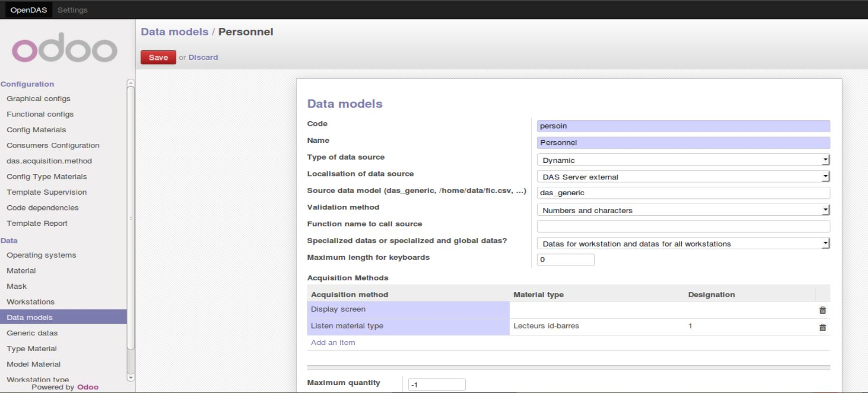
Task: Open Template Report
Action: coord(37,223)
